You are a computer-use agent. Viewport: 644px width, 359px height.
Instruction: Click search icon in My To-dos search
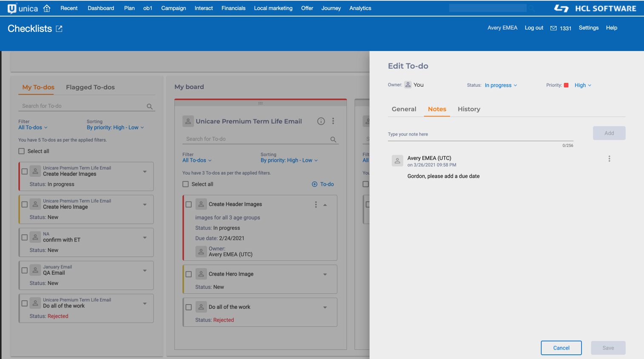pos(150,106)
